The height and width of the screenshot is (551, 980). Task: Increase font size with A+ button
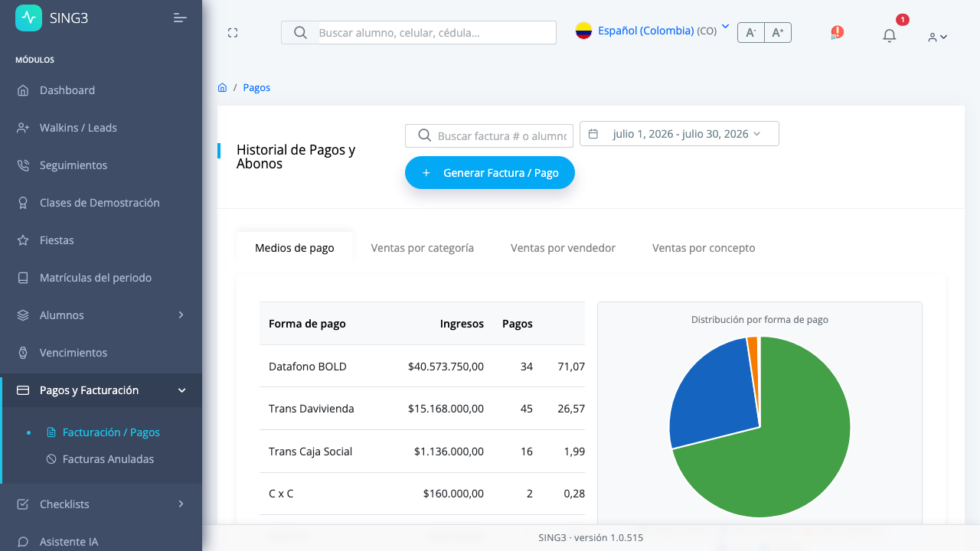[x=778, y=32]
